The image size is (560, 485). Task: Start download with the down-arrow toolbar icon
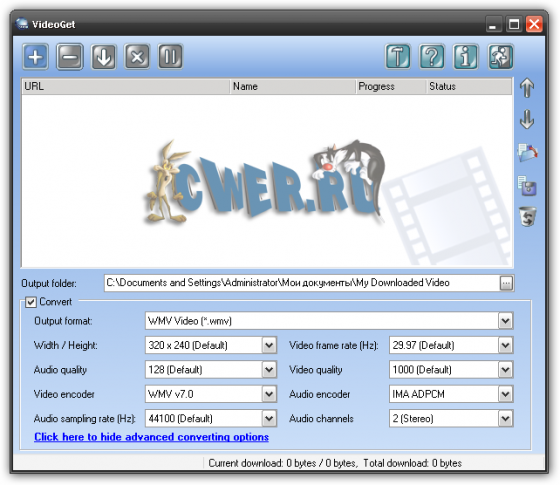pyautogui.click(x=104, y=56)
